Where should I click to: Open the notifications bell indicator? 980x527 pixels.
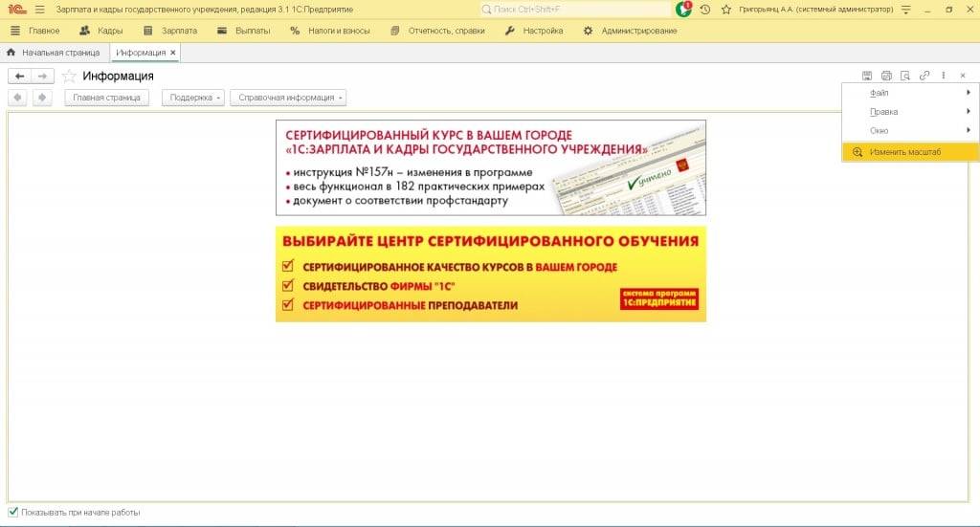(x=683, y=9)
